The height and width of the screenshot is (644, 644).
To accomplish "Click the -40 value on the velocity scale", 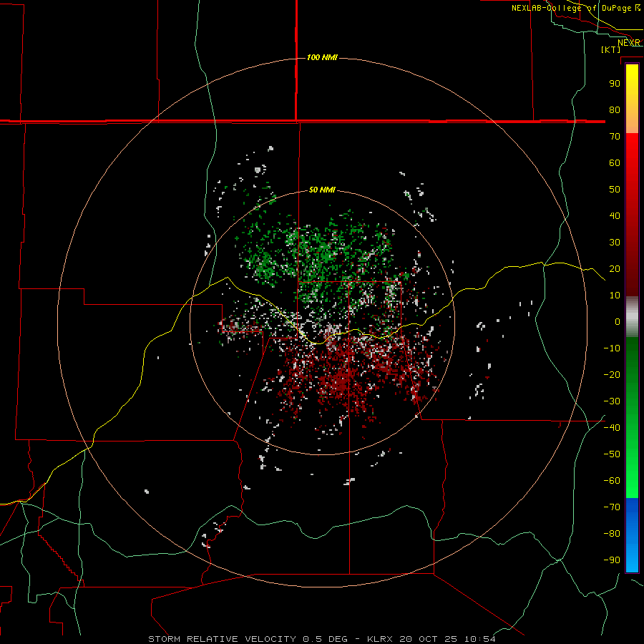I will (612, 428).
